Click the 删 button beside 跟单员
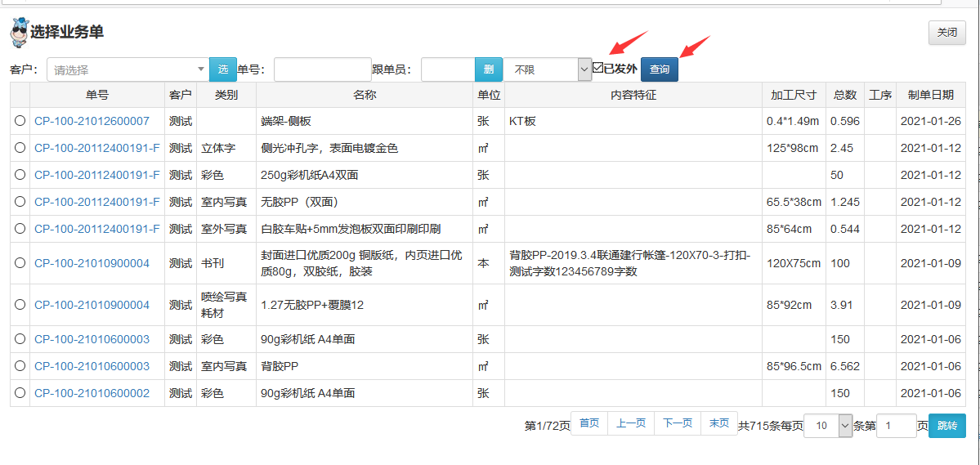 pyautogui.click(x=489, y=69)
